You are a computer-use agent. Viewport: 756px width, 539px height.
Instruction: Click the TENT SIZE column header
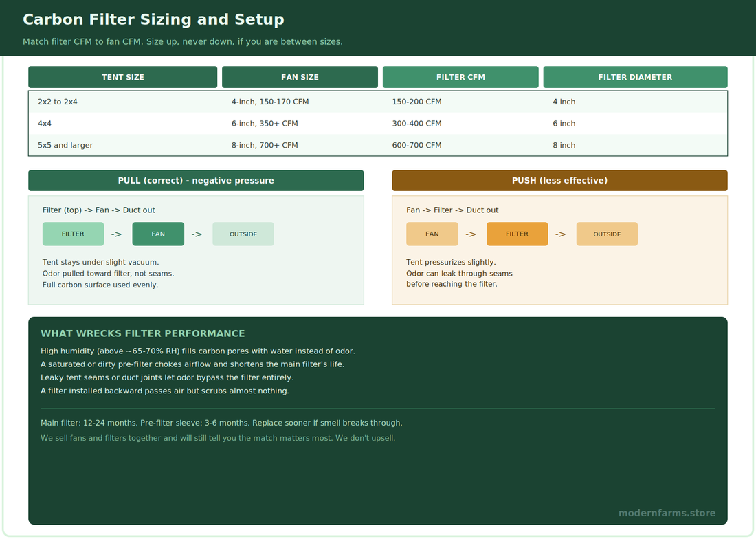click(122, 77)
